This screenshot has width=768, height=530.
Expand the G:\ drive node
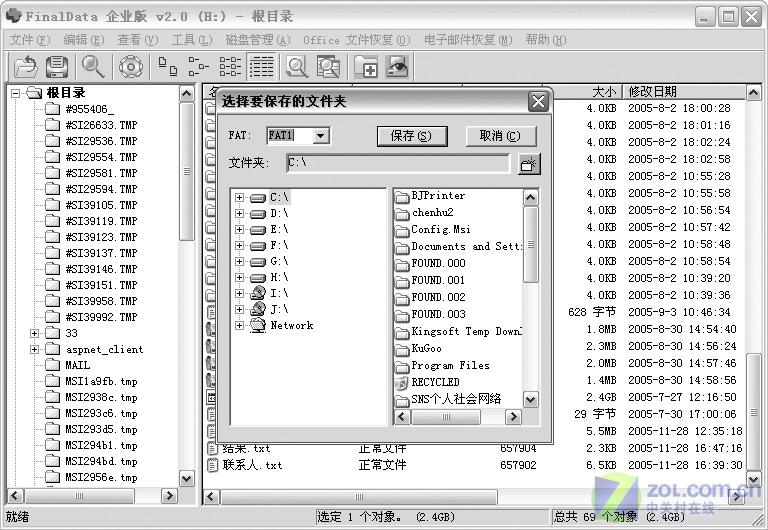tap(239, 262)
